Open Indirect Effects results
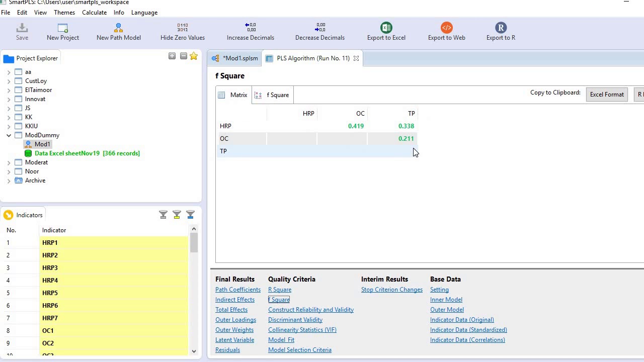644x362 pixels. (x=235, y=300)
